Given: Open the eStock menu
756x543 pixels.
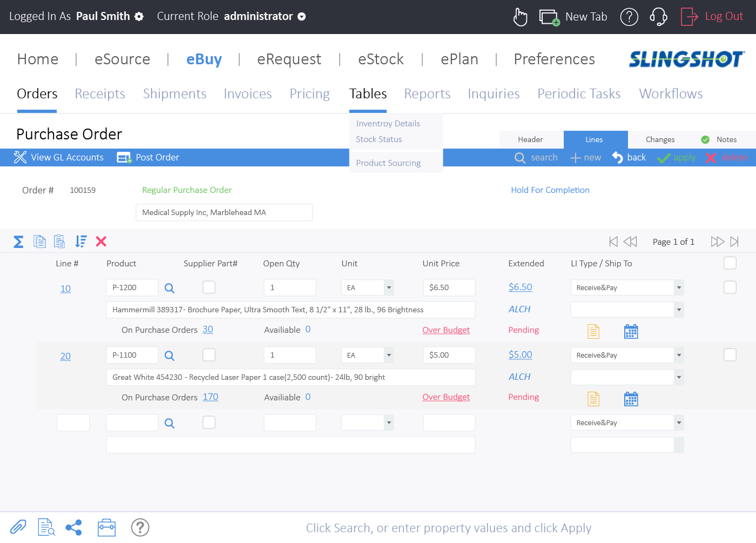Looking at the screenshot, I should point(381,59).
